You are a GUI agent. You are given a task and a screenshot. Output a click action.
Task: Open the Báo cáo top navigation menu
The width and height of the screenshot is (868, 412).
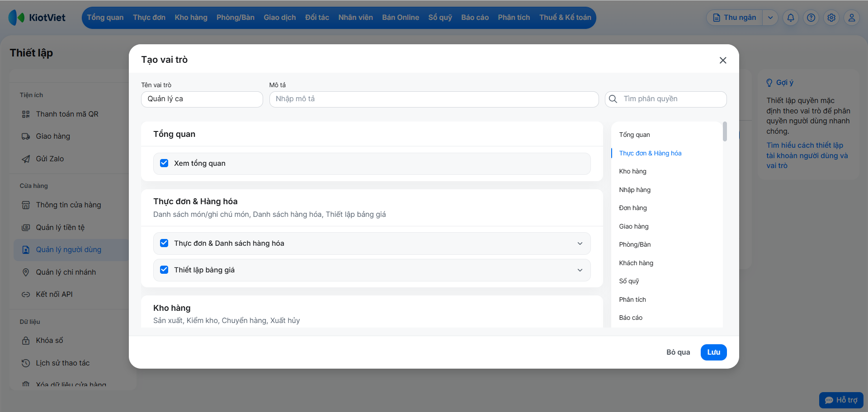pyautogui.click(x=475, y=18)
